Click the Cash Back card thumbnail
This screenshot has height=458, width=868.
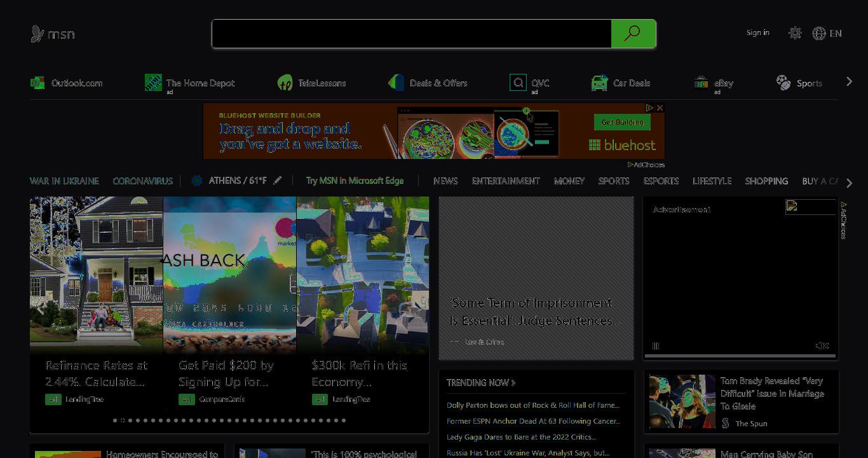230,275
